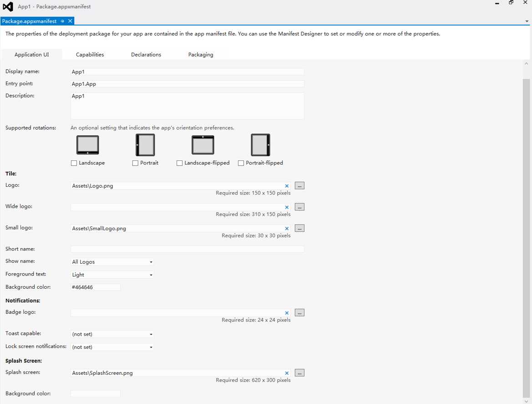
Task: Expand the Lock screen notifications dropdown
Action: 112,347
